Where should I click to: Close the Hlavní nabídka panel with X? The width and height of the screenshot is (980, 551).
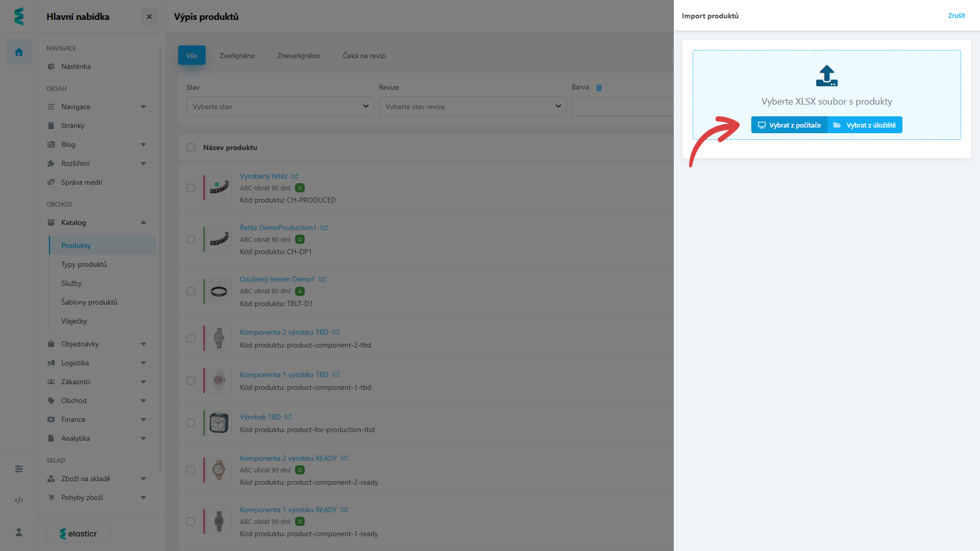point(149,17)
